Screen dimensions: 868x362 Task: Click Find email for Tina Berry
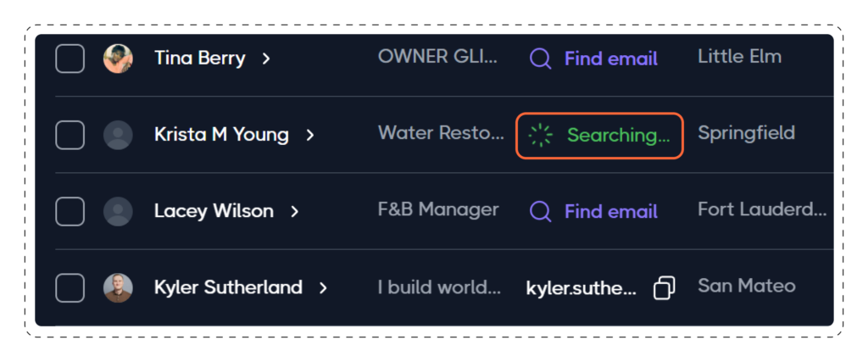coord(610,58)
